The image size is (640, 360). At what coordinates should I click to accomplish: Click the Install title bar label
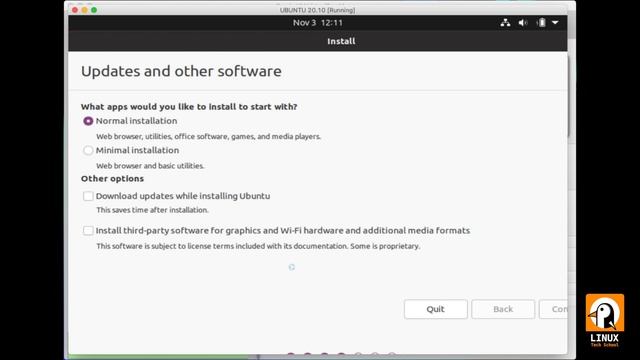(341, 41)
